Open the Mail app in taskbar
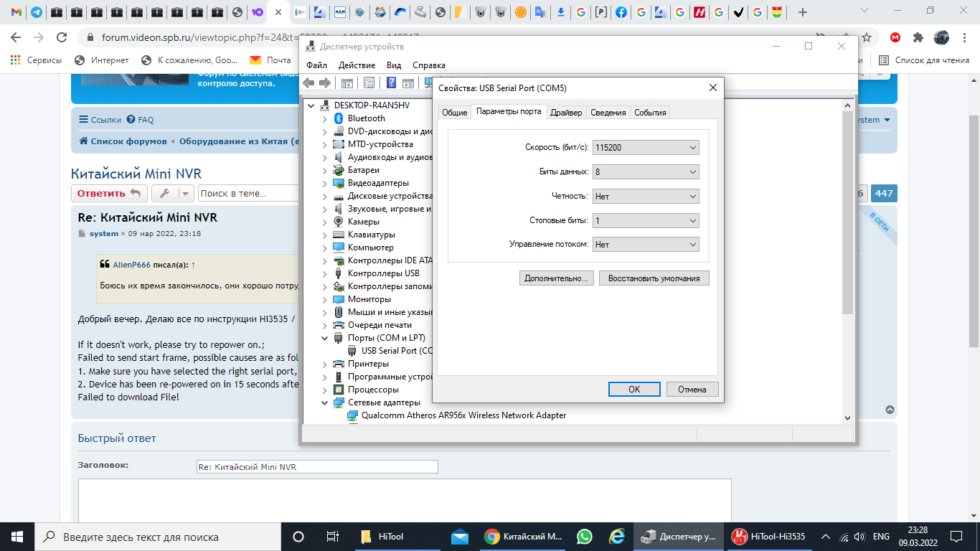980x551 pixels. [460, 537]
